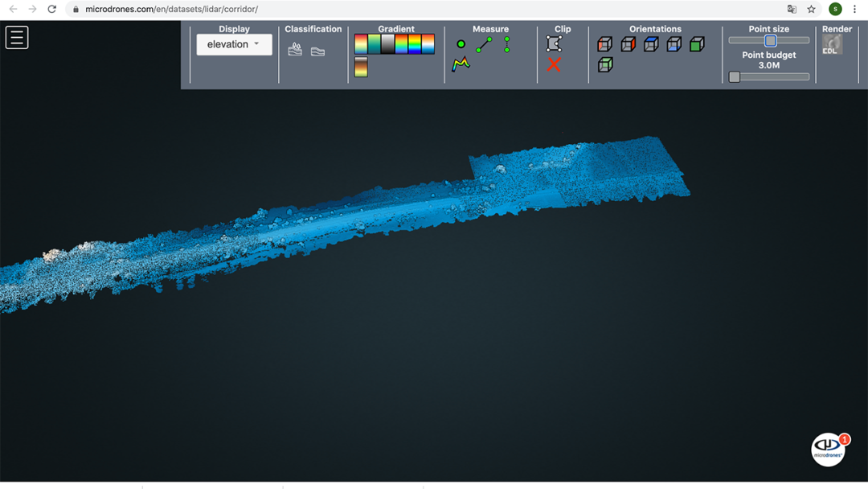
Task: Set view to the green cube orientation
Action: coord(697,44)
